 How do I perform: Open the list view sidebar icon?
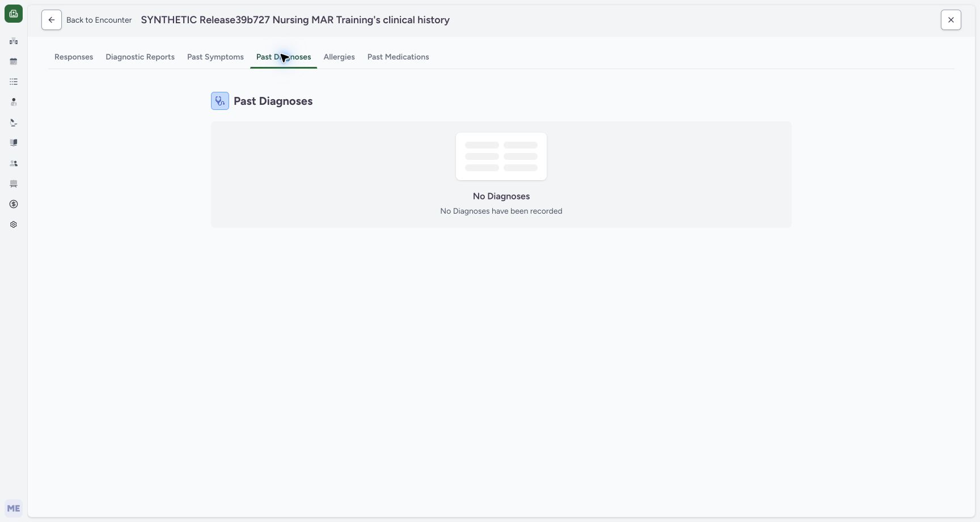(x=14, y=82)
